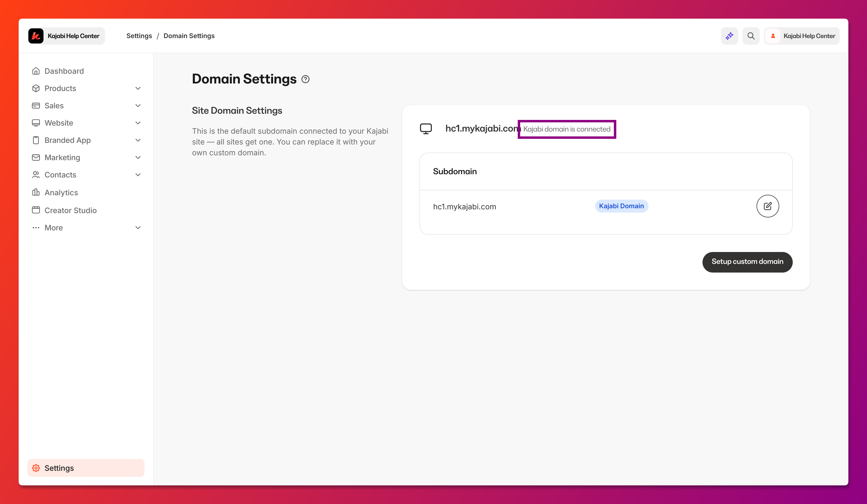867x504 pixels.
Task: Click the Site Domain Settings heading
Action: 237,110
